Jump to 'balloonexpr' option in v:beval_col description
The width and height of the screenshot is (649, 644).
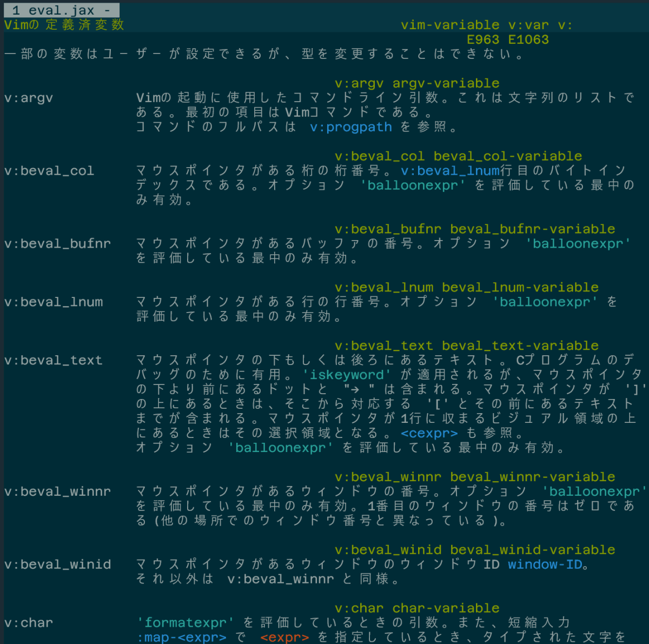click(x=413, y=185)
